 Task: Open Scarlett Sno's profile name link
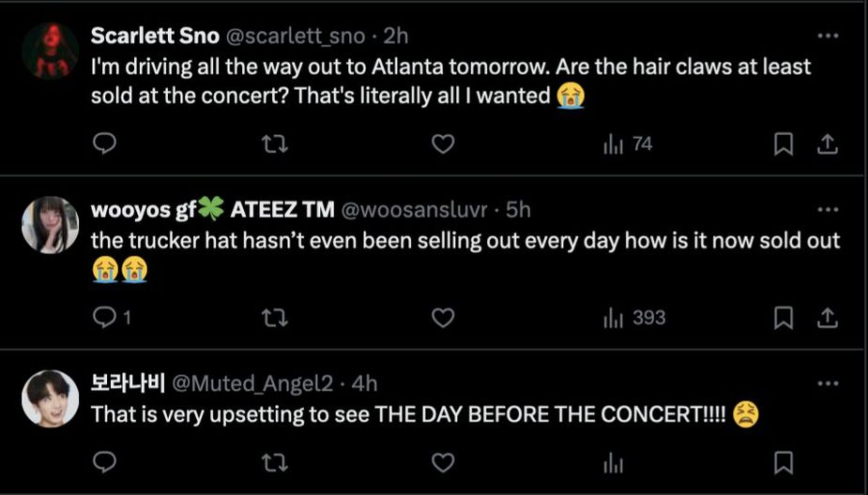pos(154,36)
